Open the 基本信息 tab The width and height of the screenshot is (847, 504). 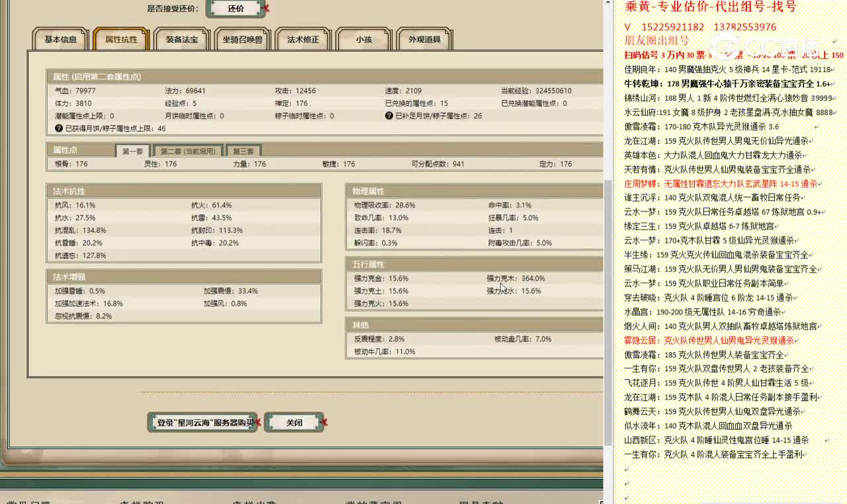60,39
